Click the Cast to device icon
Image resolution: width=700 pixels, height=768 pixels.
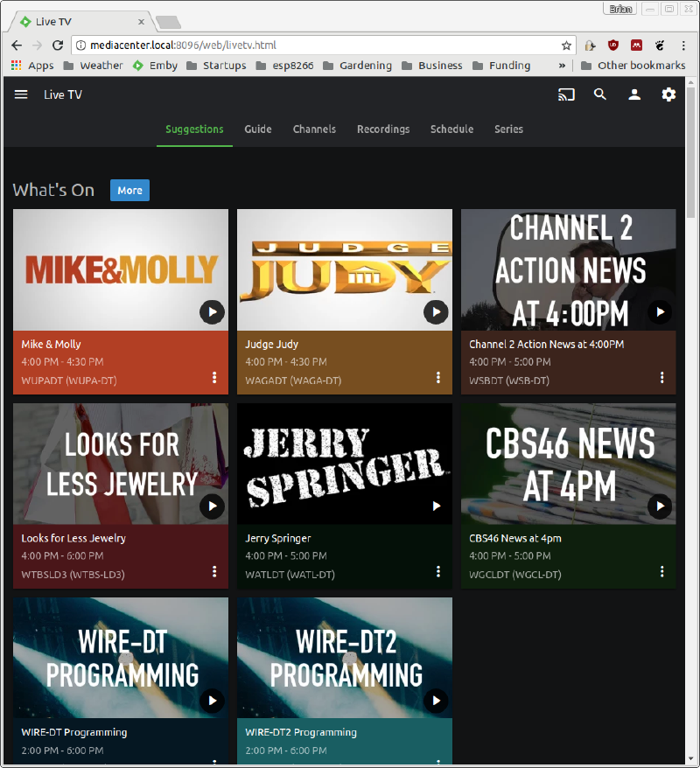[566, 94]
